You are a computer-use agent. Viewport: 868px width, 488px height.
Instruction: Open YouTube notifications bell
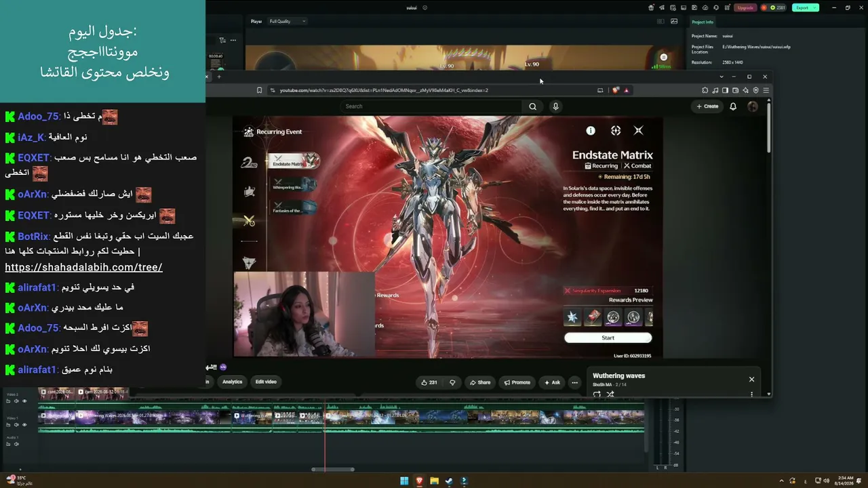point(733,106)
